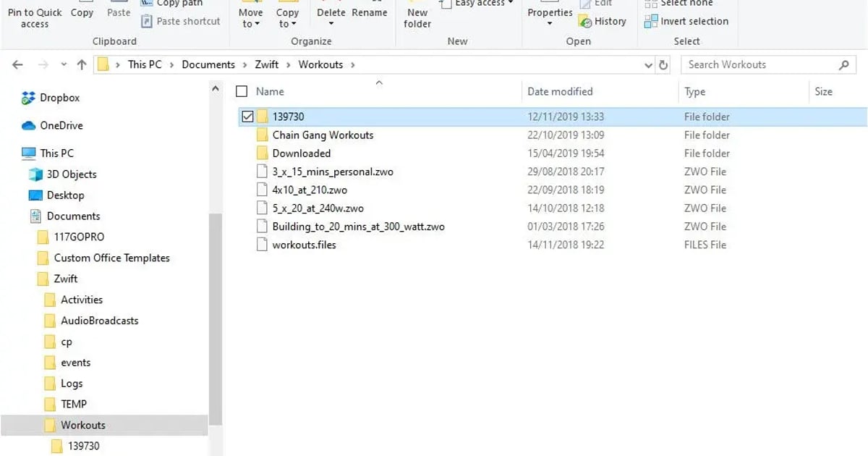The image size is (868, 456).
Task: Expand the address bar history dropdown
Action: [x=648, y=65]
